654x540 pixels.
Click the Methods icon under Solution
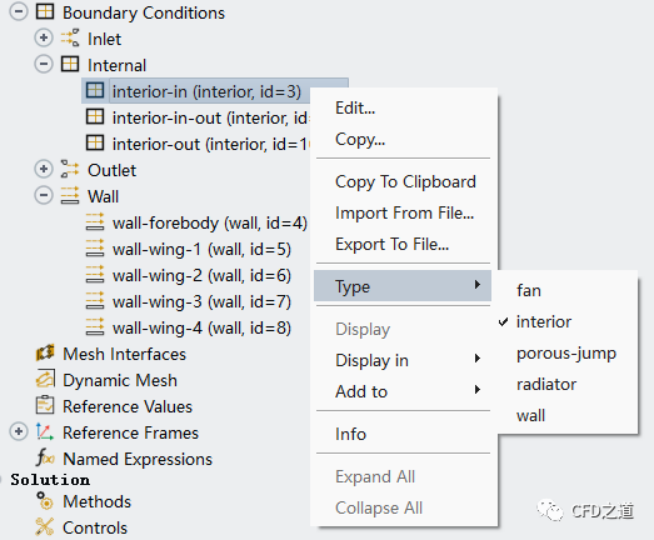click(45, 501)
